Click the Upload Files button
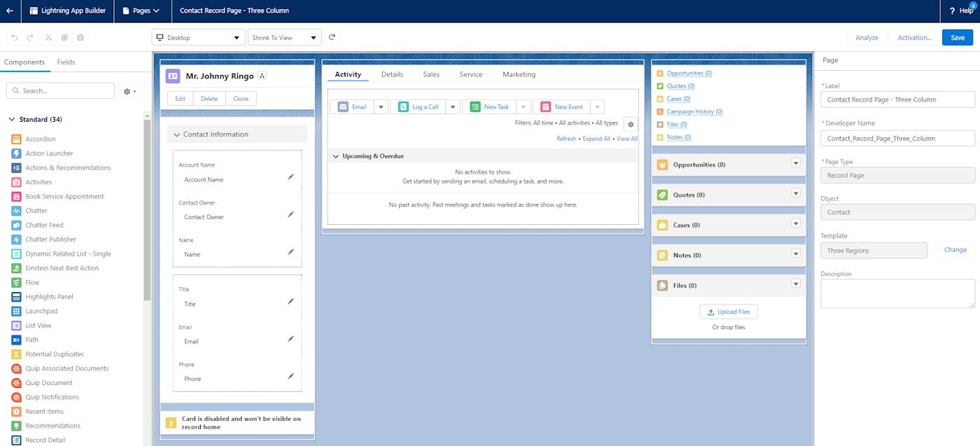The image size is (980, 446). click(729, 312)
